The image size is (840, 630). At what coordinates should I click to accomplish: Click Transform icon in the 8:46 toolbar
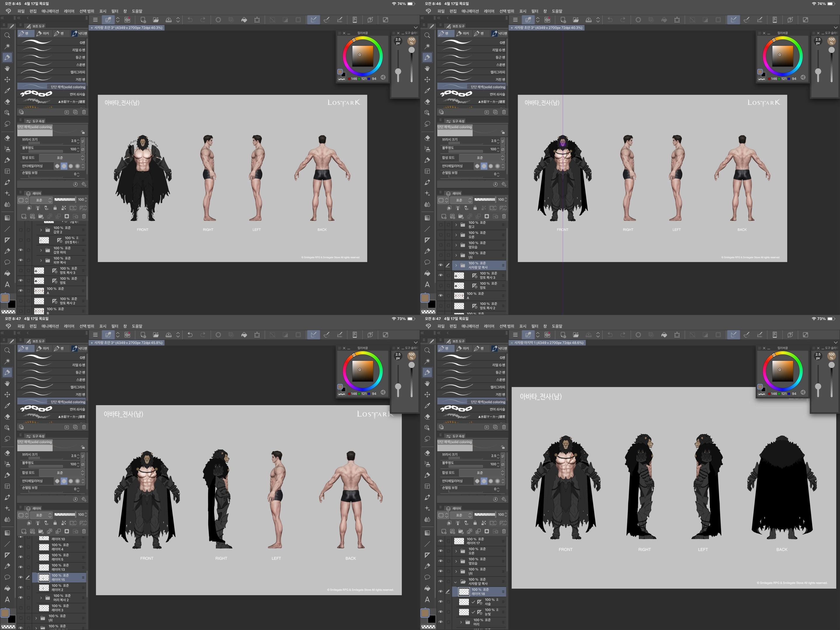coord(677,20)
